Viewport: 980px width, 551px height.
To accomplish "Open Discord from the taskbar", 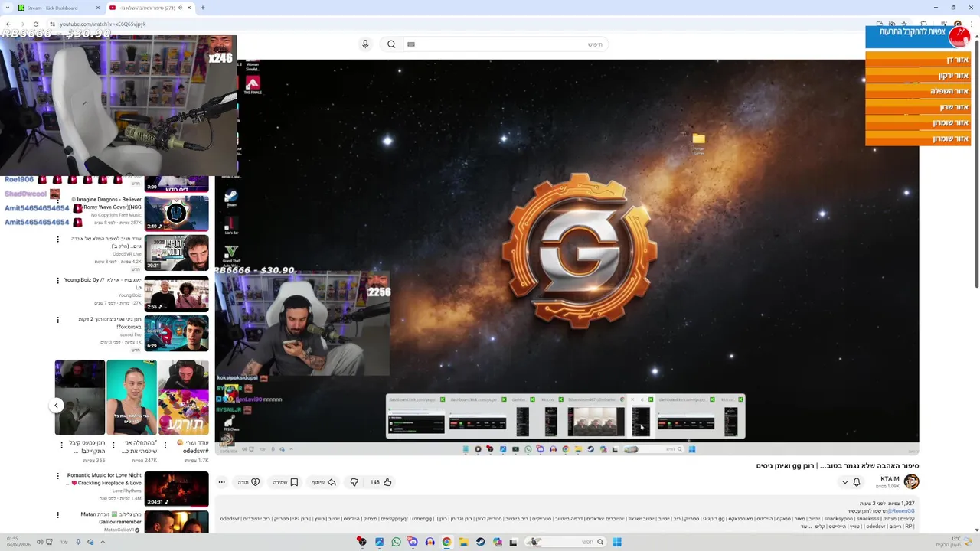I will [413, 542].
